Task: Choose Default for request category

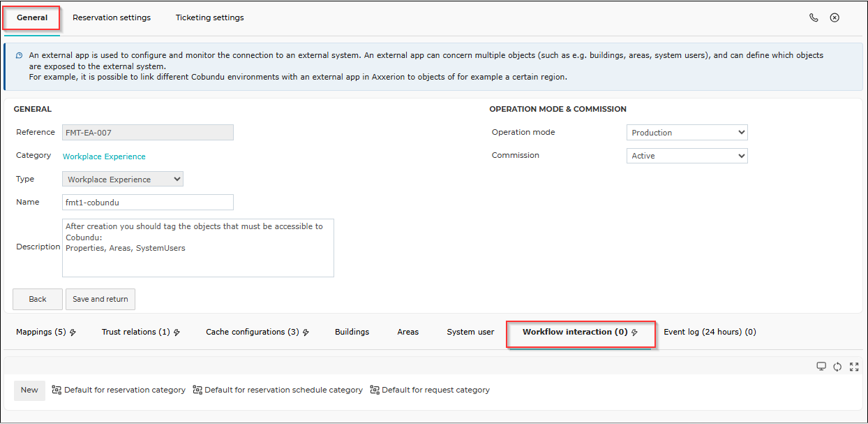Action: (430, 390)
